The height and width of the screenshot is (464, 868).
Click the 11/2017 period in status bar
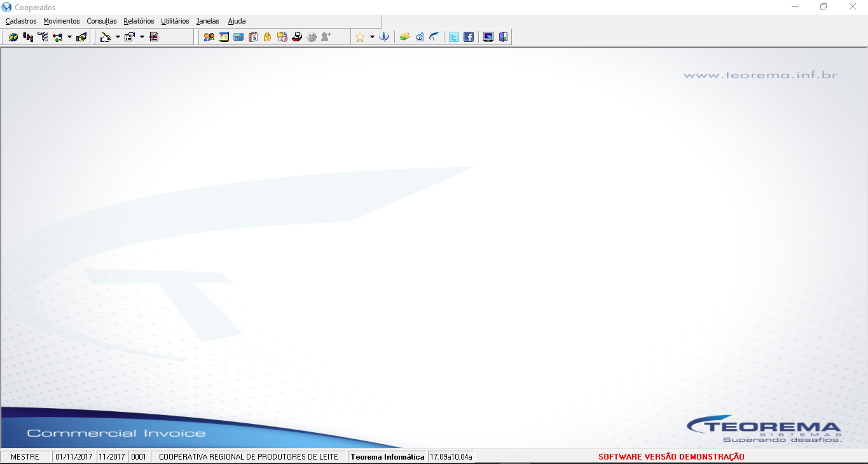[x=112, y=456]
